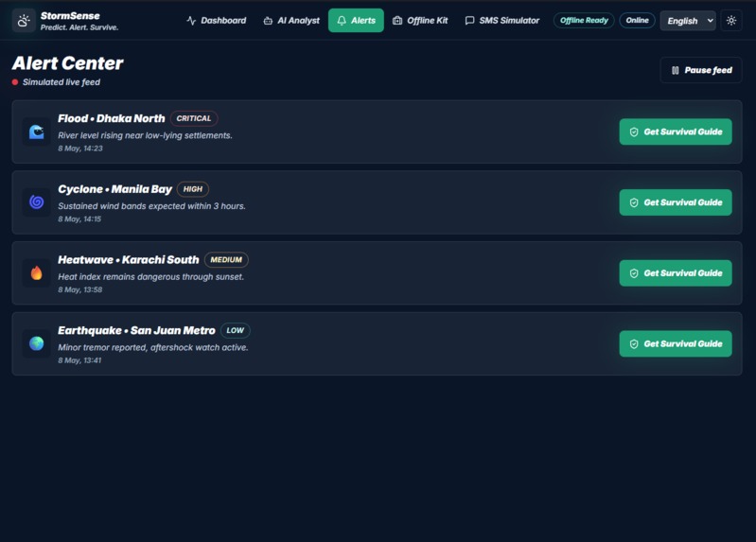Click the fire icon for Karachi South heatwave

point(37,273)
